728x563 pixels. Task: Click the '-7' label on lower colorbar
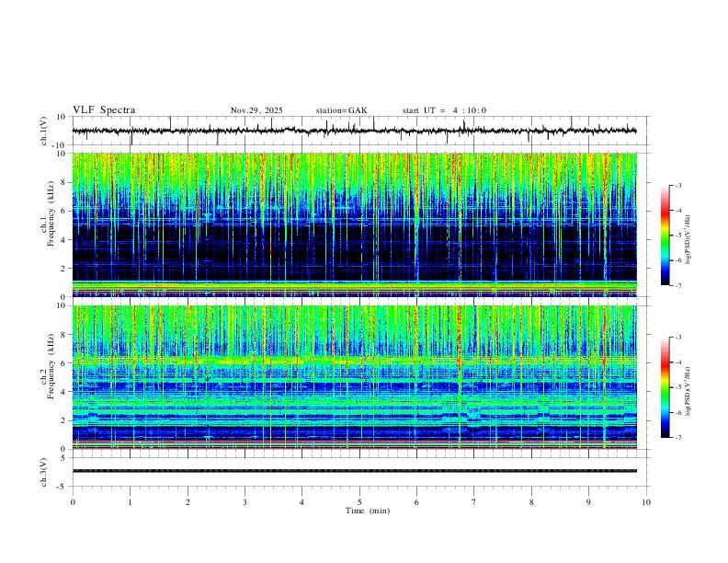pyautogui.click(x=677, y=438)
